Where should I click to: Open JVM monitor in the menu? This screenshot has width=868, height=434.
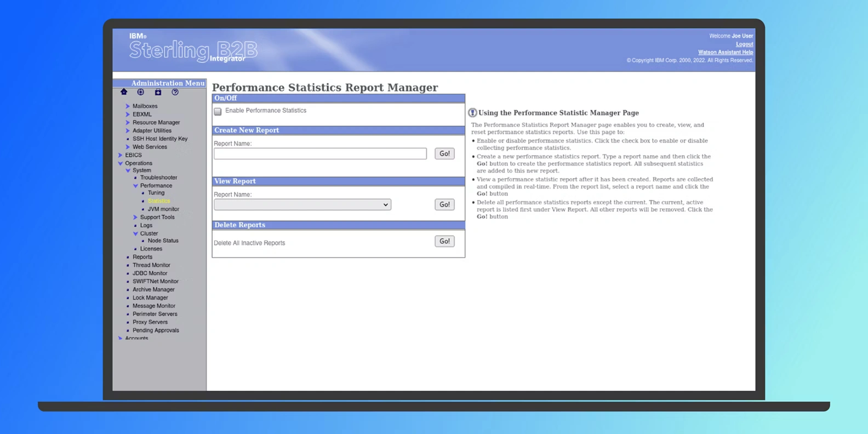pos(163,209)
